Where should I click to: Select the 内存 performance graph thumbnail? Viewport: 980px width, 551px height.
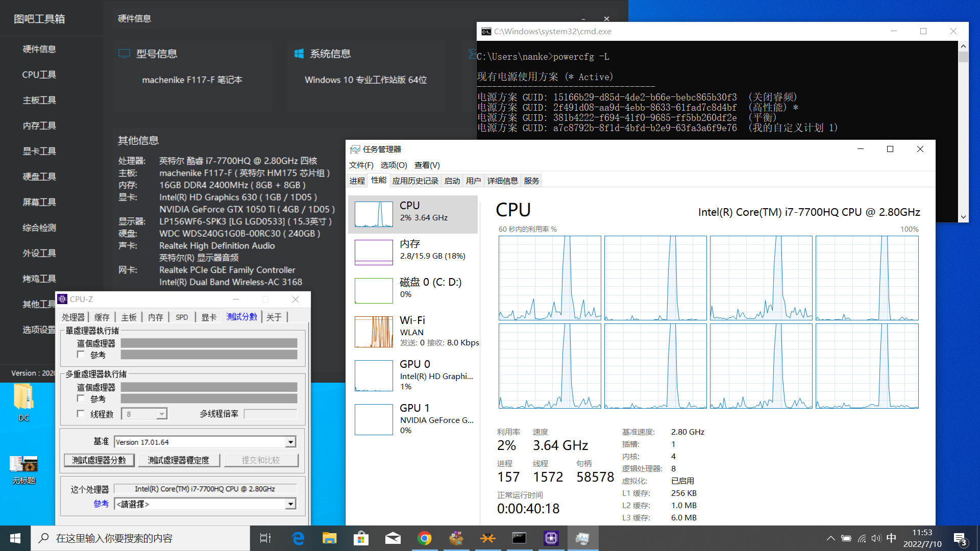[x=374, y=252]
